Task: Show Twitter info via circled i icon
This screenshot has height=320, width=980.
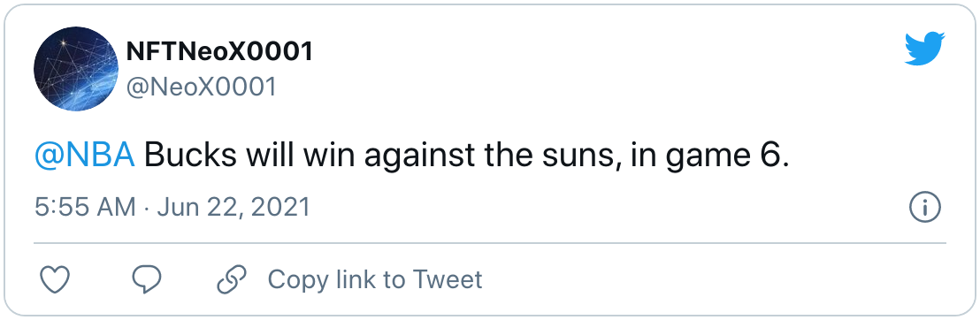Action: pos(925,207)
